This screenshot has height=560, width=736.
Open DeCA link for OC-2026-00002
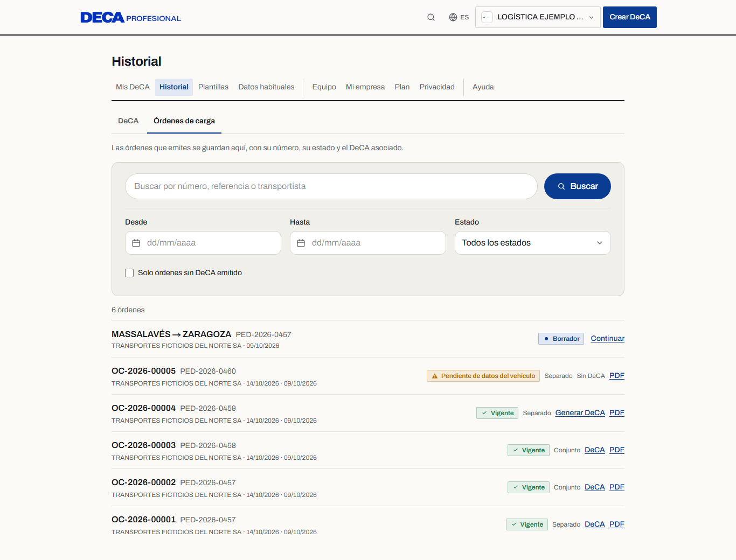click(x=595, y=487)
